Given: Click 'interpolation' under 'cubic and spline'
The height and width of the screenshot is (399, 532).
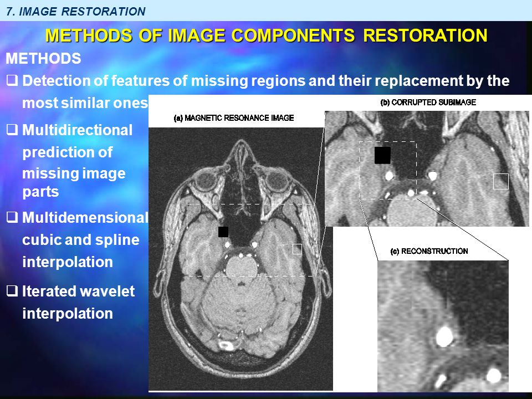Looking at the screenshot, I should coord(68,262).
